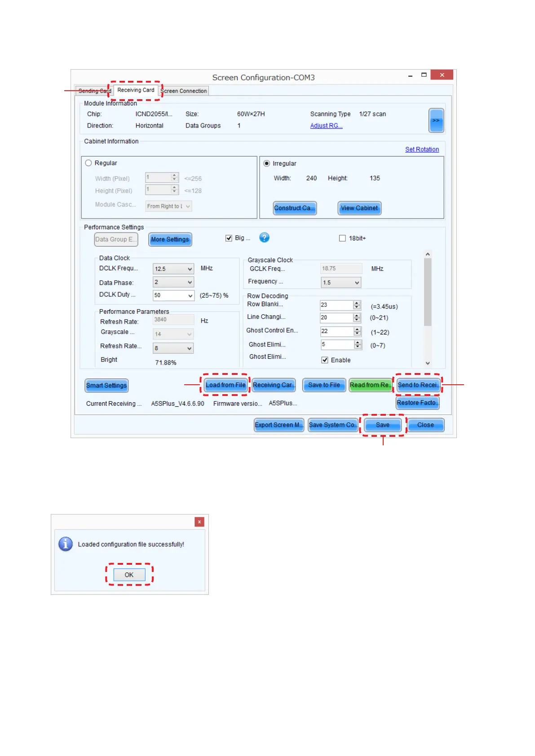Click the blue help question mark icon
535x756 pixels.
click(x=264, y=237)
